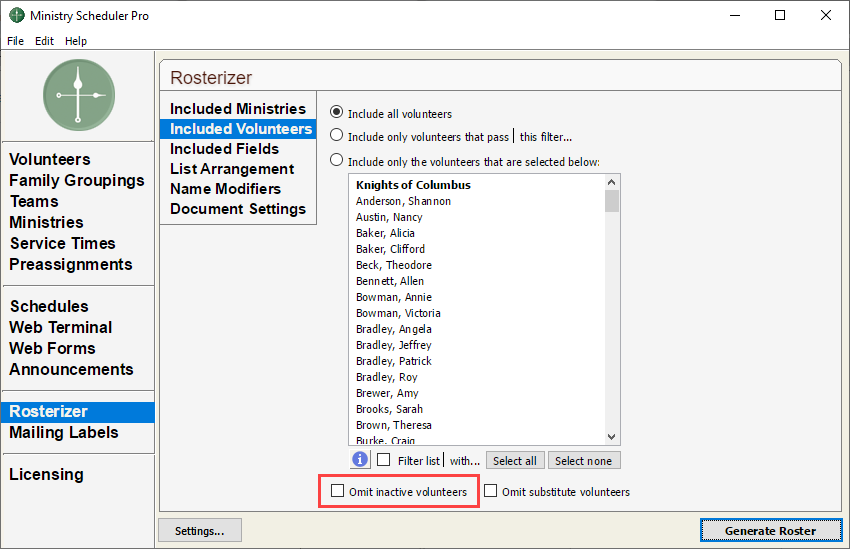Image resolution: width=850 pixels, height=549 pixels.
Task: Check Omit inactive volunteers
Action: [338, 490]
